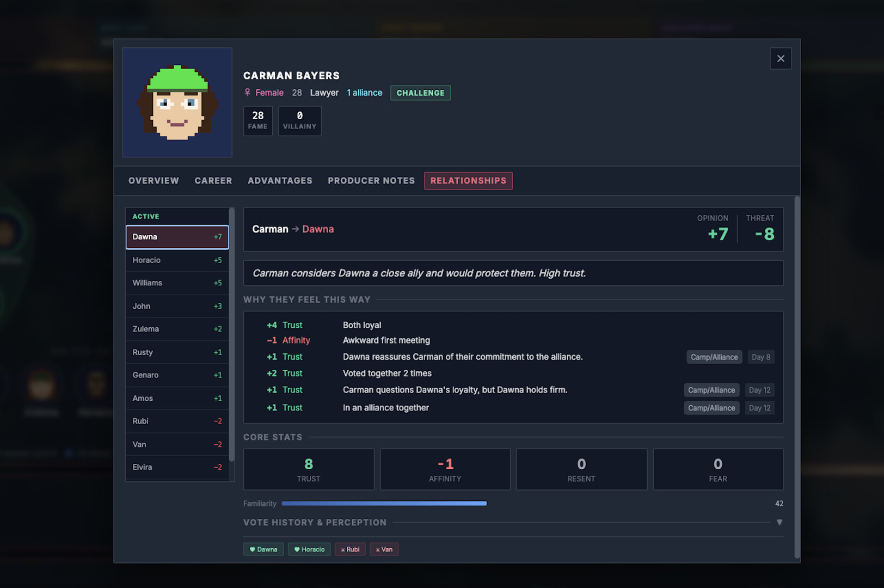Click Carman's pixel-art portrait
Image resolution: width=884 pixels, height=588 pixels.
click(177, 102)
